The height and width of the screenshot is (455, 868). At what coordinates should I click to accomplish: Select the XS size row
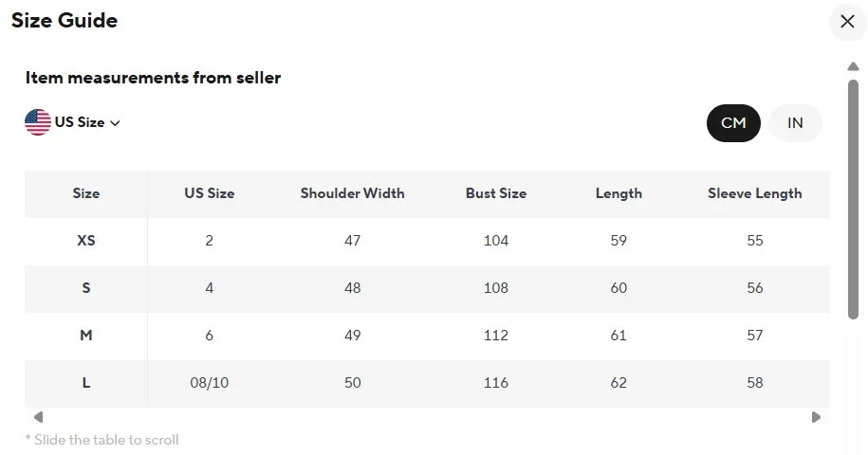(86, 241)
